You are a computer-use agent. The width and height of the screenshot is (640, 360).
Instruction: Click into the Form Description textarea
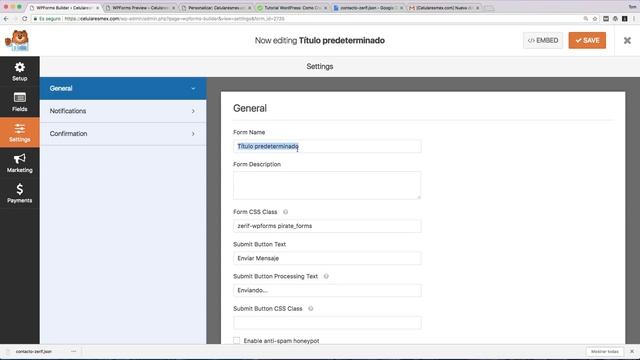(x=327, y=185)
